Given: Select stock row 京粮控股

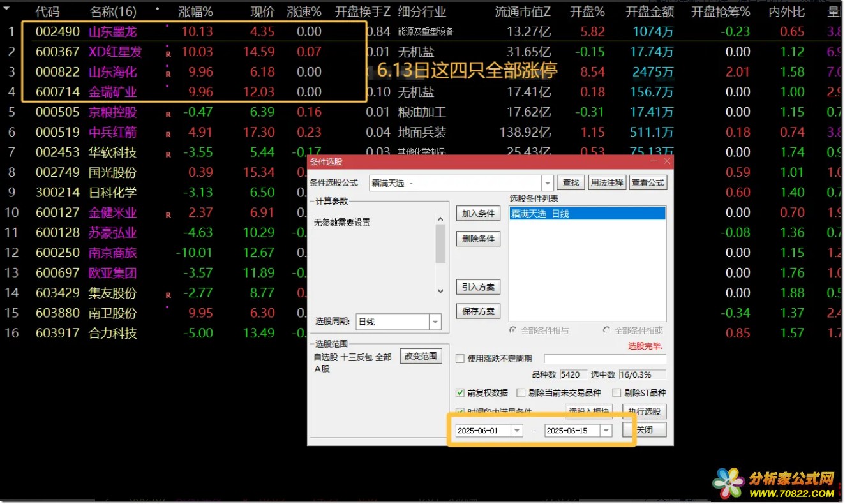Looking at the screenshot, I should tap(422, 112).
